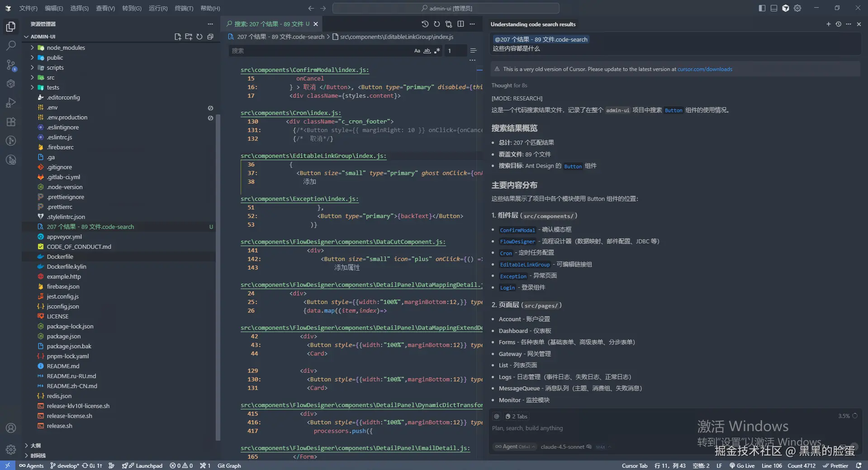Screen dimensions: 868x470
Task: Toggle search details ellipsis below search box
Action: 472,60
